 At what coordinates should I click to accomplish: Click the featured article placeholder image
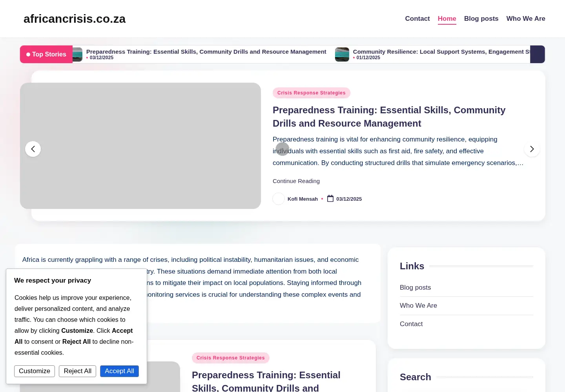[140, 146]
